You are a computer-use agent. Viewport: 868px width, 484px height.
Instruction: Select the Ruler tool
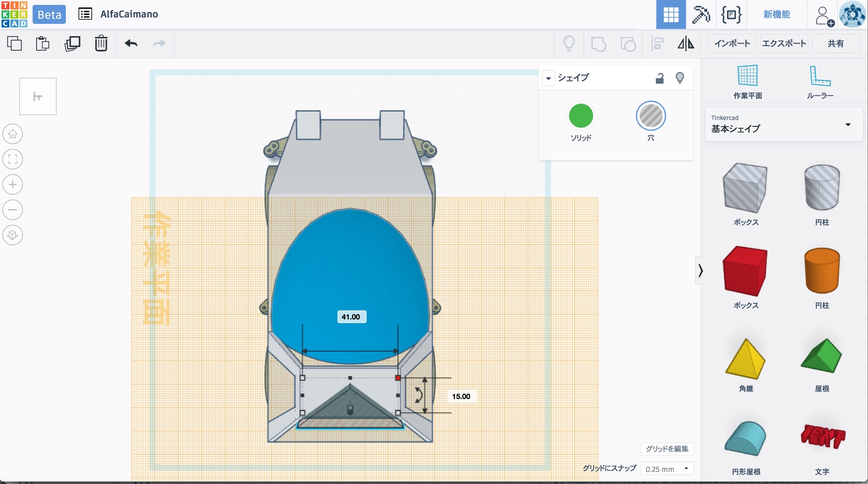click(x=819, y=82)
